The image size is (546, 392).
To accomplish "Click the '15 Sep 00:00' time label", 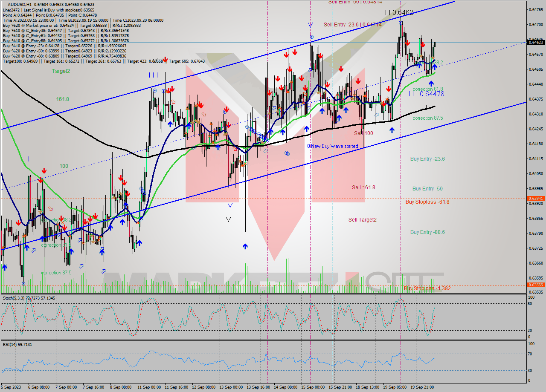I will click(313, 388).
